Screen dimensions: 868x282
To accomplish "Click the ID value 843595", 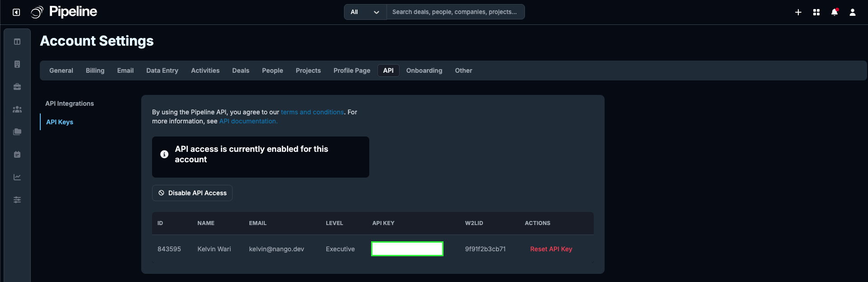I will click(169, 249).
